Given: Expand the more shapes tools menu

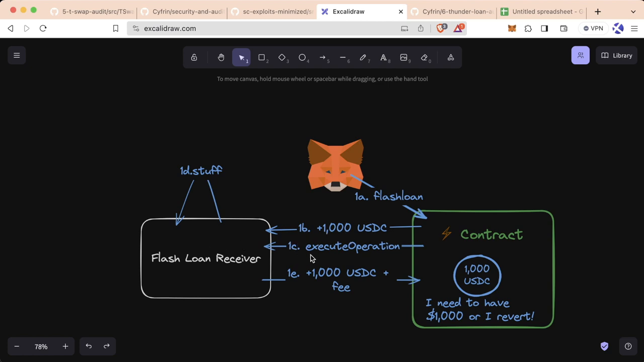Looking at the screenshot, I should coord(451,58).
